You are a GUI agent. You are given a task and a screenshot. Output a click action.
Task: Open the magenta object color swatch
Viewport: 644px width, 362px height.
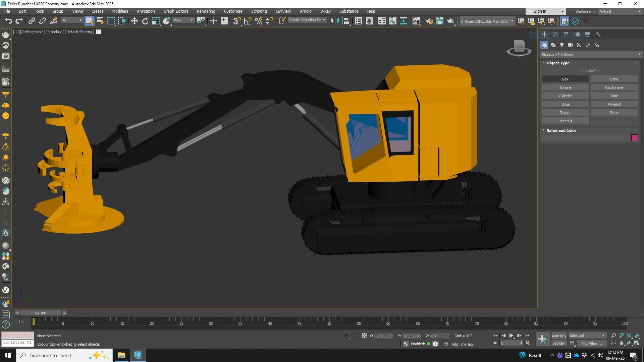(x=634, y=138)
